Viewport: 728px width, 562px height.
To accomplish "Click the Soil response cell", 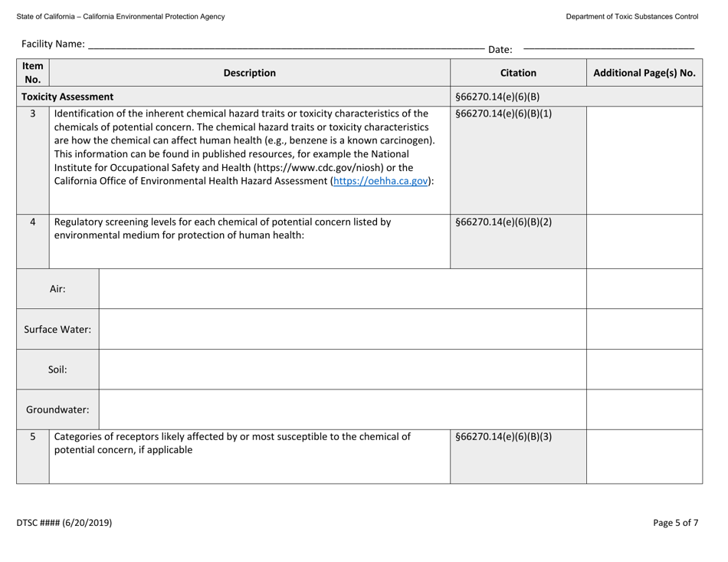I will (x=341, y=369).
